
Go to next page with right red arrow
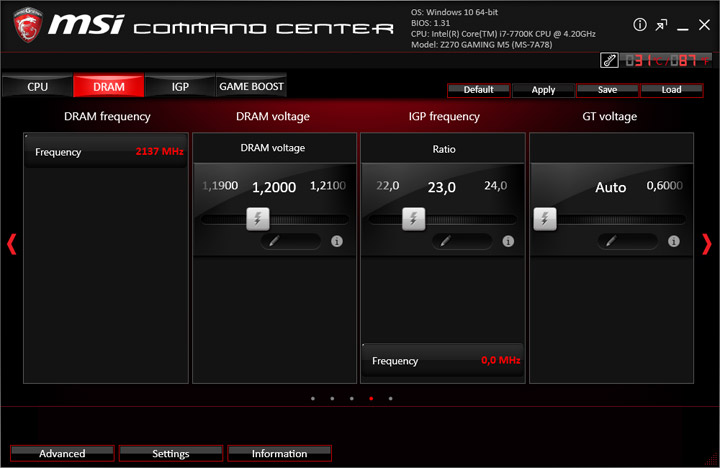(x=707, y=244)
